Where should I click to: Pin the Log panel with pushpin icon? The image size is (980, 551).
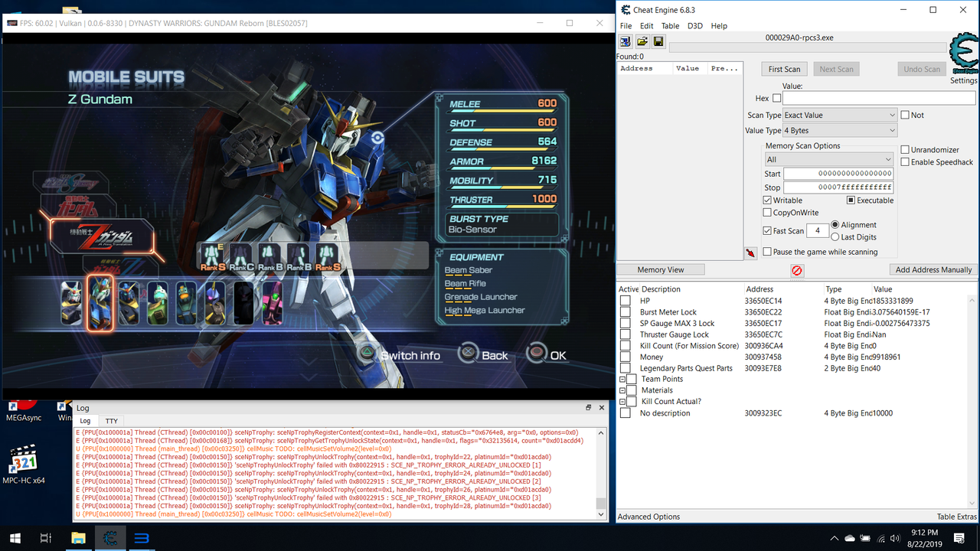point(588,407)
